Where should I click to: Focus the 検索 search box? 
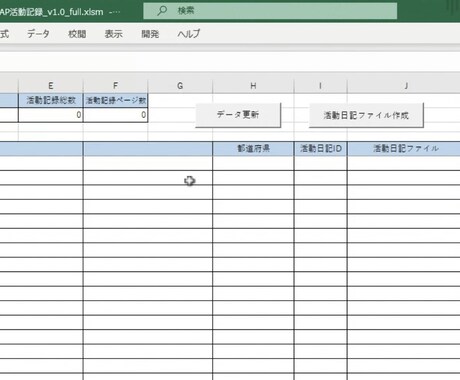(270, 11)
